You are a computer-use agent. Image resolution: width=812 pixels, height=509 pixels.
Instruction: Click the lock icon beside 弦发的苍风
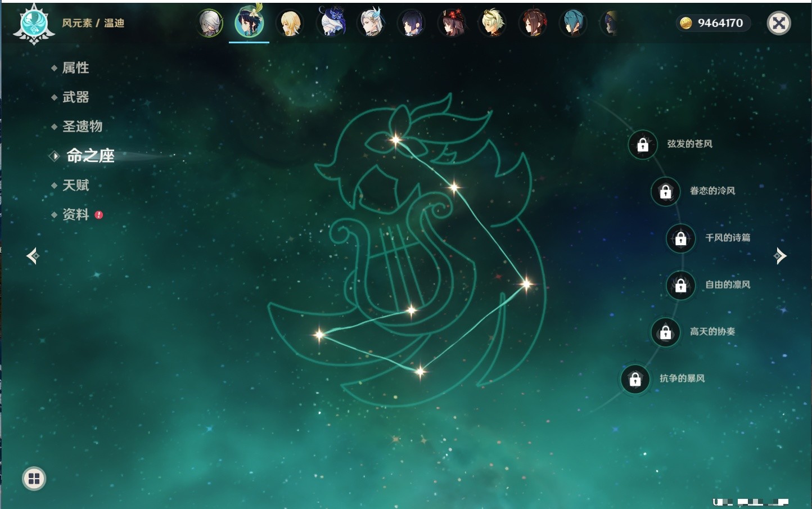[x=643, y=145]
